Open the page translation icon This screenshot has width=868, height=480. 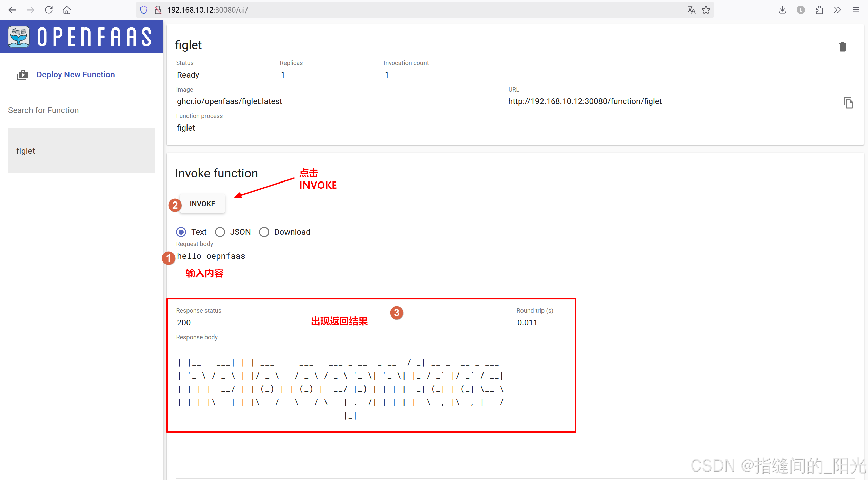pos(691,10)
